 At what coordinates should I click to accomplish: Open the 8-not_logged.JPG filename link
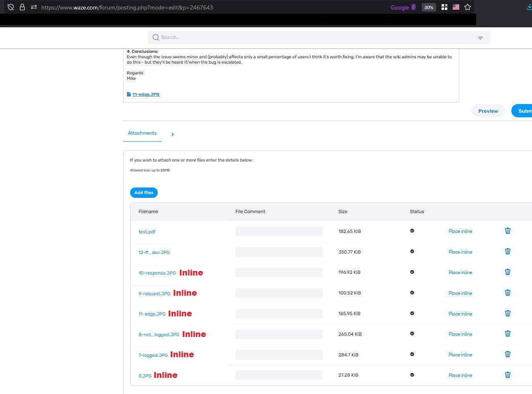point(159,335)
